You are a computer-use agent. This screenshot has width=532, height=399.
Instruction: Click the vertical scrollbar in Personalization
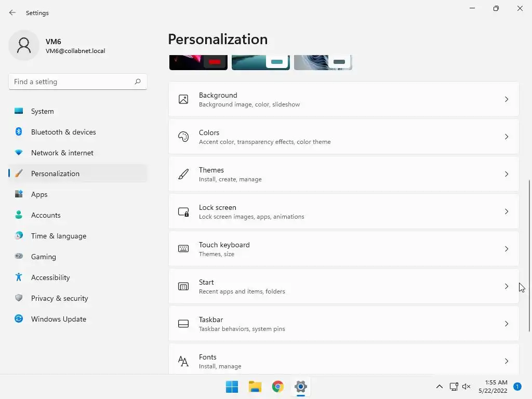click(x=529, y=256)
